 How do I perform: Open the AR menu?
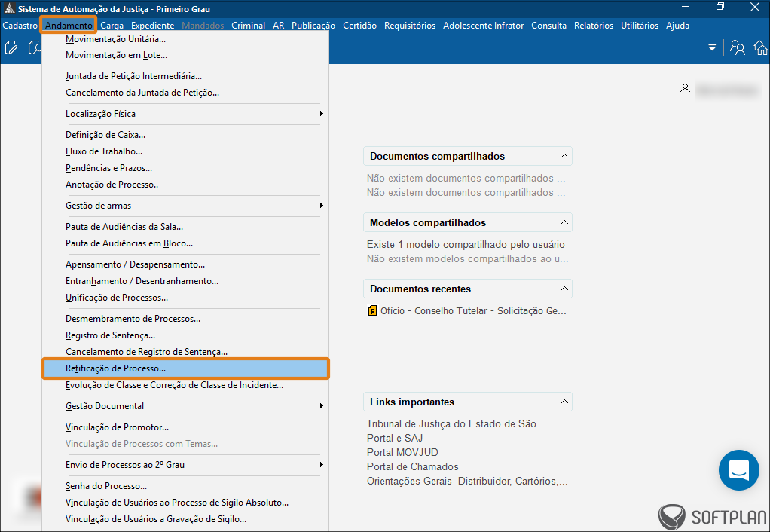279,26
